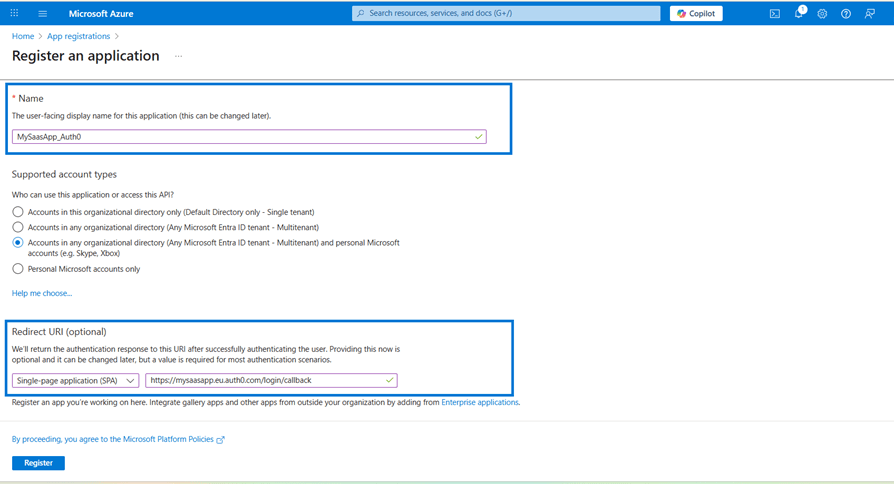The height and width of the screenshot is (484, 894).
Task: Open the Copilot button
Action: click(696, 14)
